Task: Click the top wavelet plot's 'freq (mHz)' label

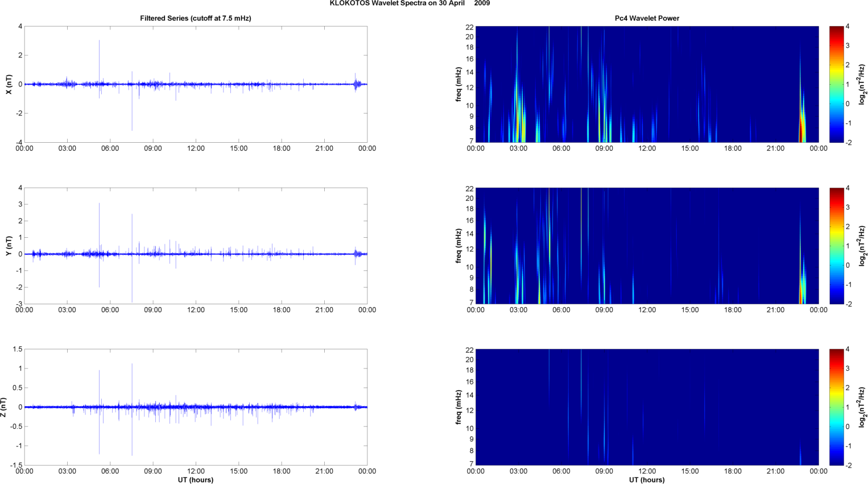Action: pos(458,84)
